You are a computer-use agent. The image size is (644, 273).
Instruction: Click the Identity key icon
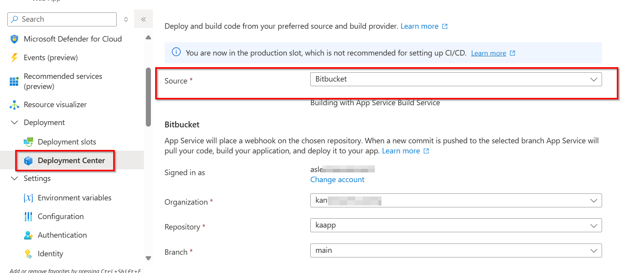28,254
